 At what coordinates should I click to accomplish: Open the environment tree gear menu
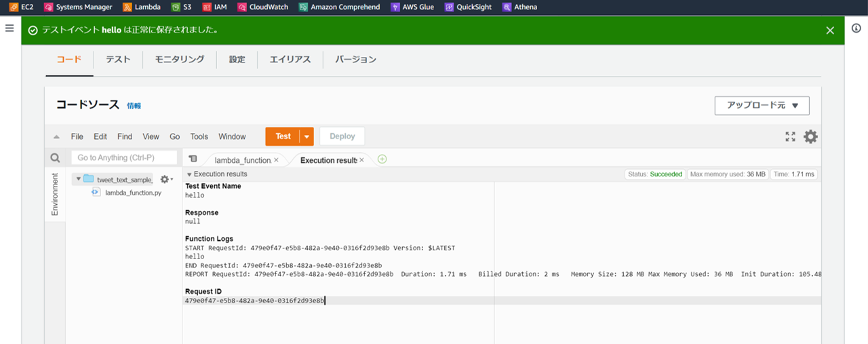coord(166,179)
